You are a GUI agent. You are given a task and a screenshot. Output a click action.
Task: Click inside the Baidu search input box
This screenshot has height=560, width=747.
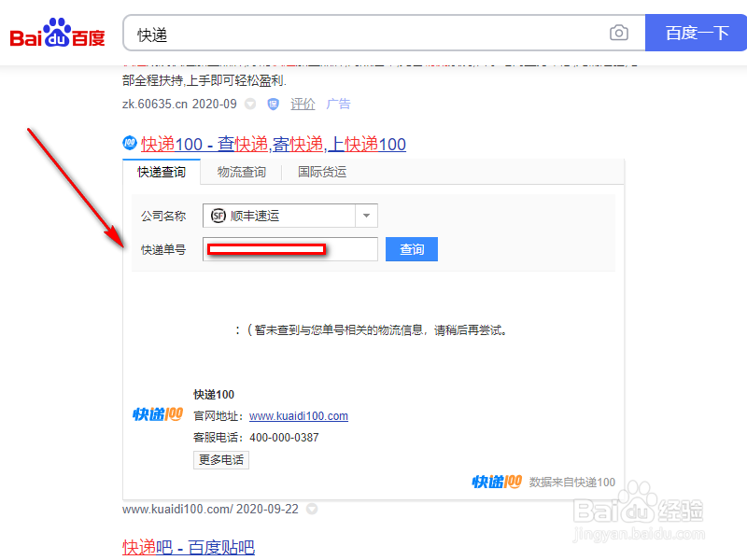(373, 32)
